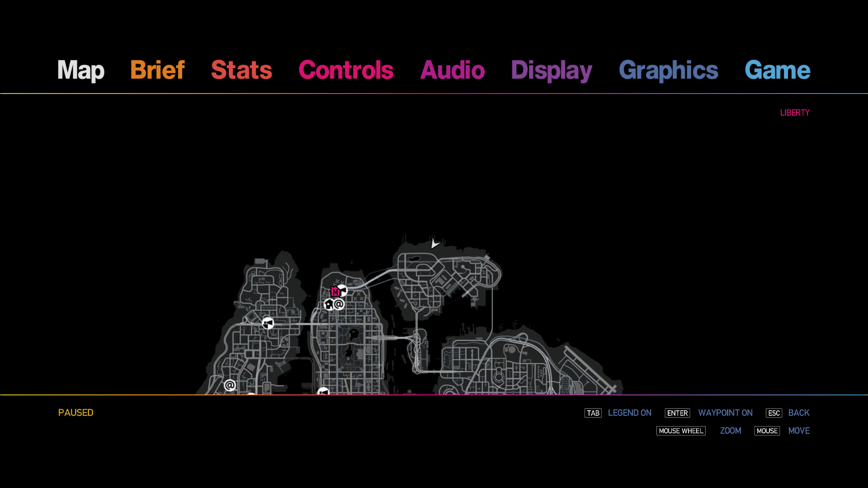
Task: Click the central park lake on the middle island
Action: pos(354,334)
